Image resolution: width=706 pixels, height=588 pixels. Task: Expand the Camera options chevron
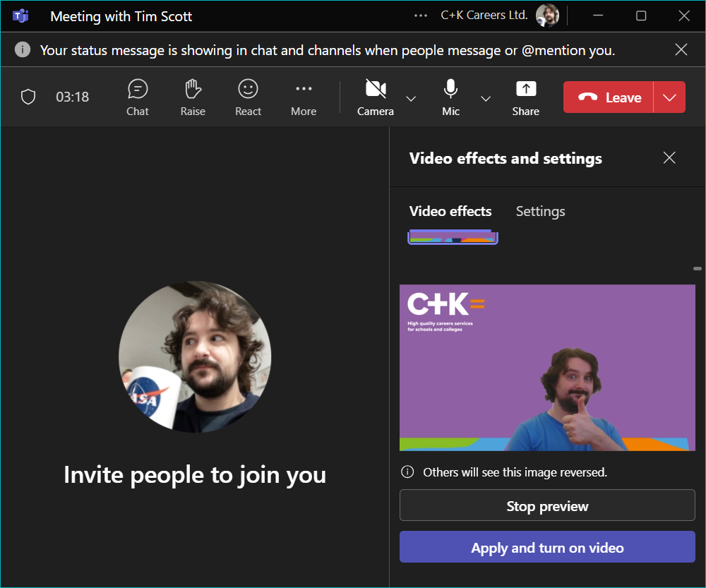point(411,99)
